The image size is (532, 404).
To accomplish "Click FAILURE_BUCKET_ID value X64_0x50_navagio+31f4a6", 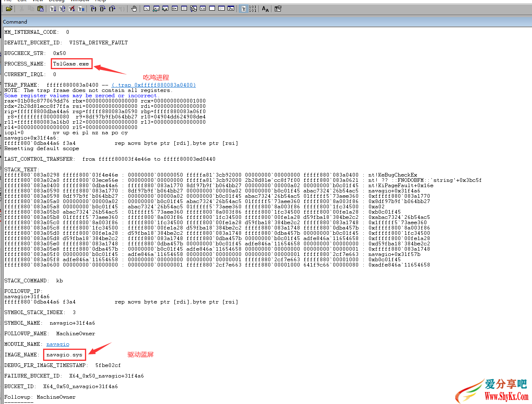I will click(x=106, y=376).
